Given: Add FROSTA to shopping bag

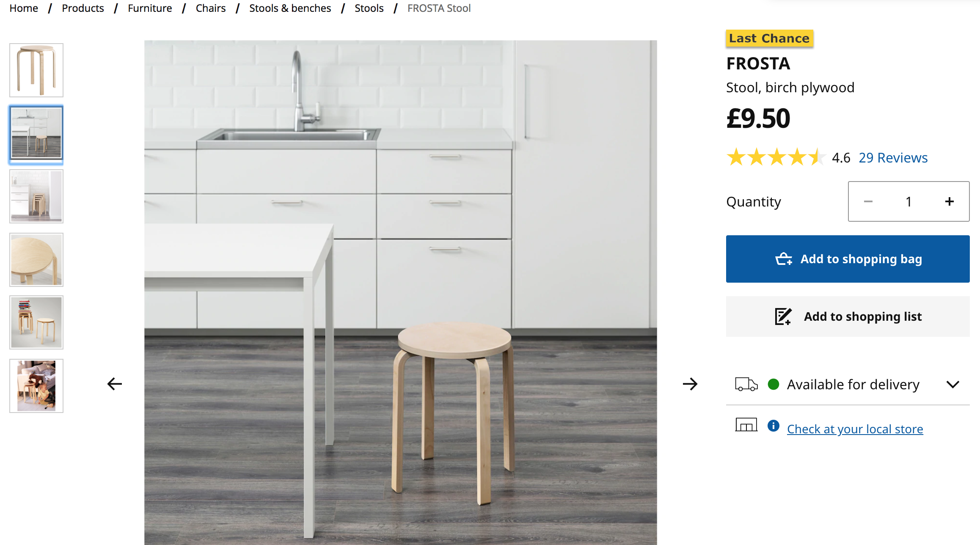Looking at the screenshot, I should coord(848,259).
